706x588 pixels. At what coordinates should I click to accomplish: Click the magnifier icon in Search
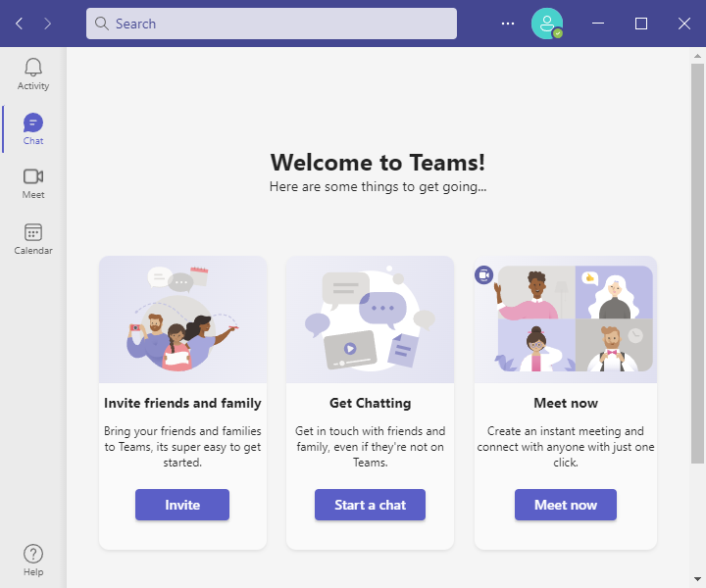point(102,24)
